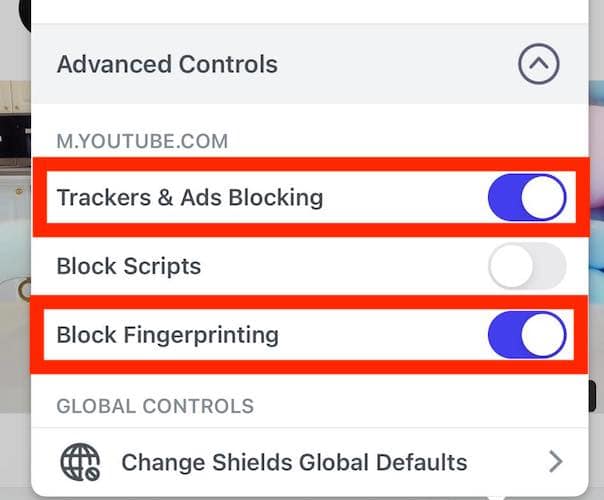Viewport: 604px width, 500px height.
Task: Click the globe icon for Shields defaults
Action: (x=80, y=463)
